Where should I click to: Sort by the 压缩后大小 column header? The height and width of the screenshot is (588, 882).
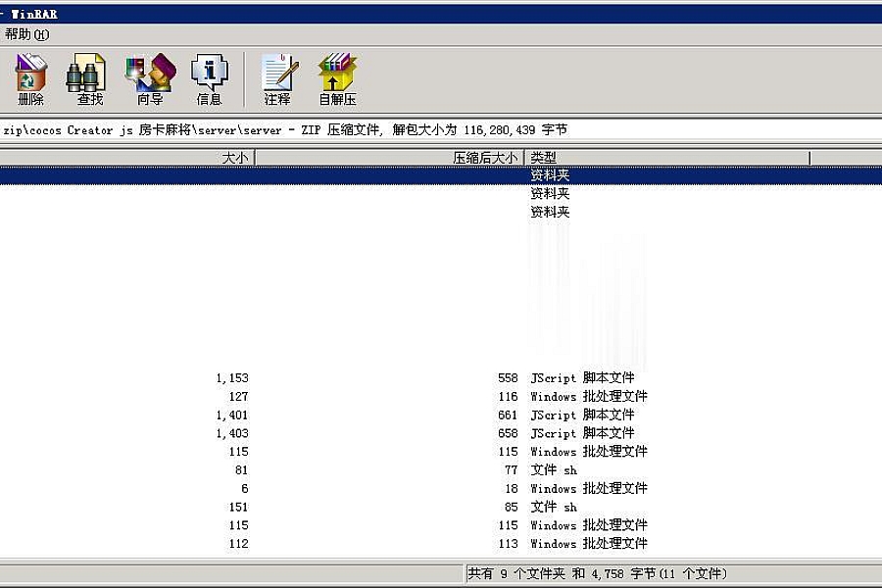click(x=390, y=158)
